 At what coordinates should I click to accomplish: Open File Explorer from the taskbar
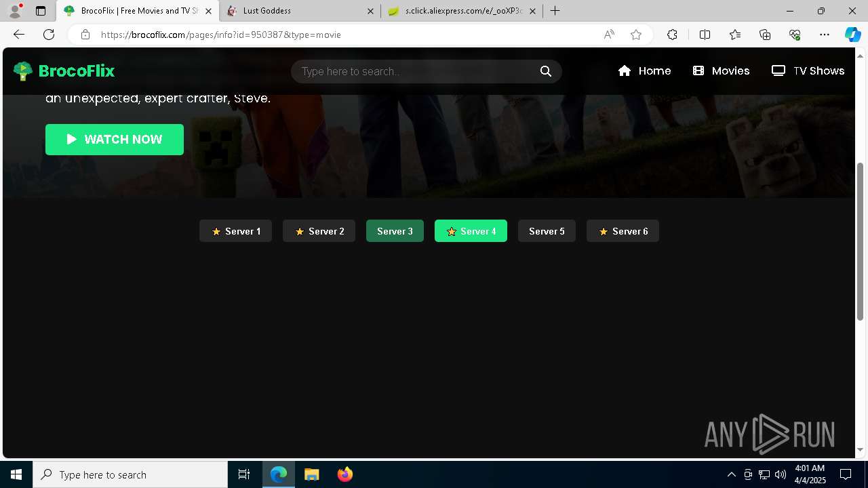312,474
